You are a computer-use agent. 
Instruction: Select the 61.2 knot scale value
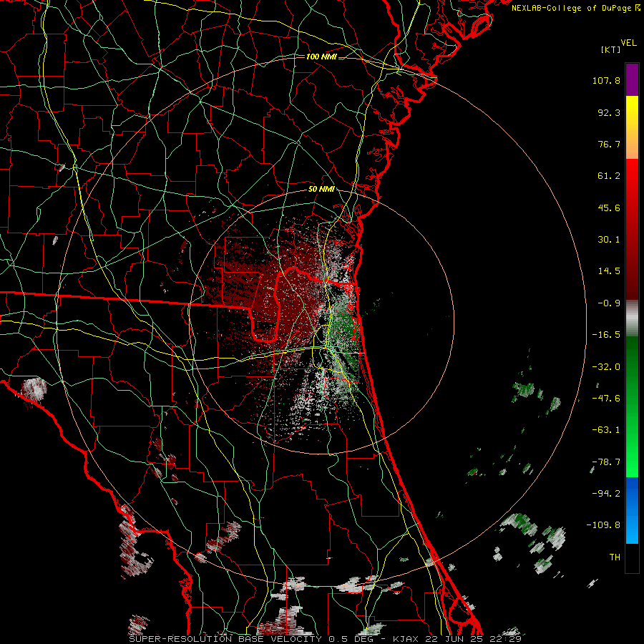point(609,176)
